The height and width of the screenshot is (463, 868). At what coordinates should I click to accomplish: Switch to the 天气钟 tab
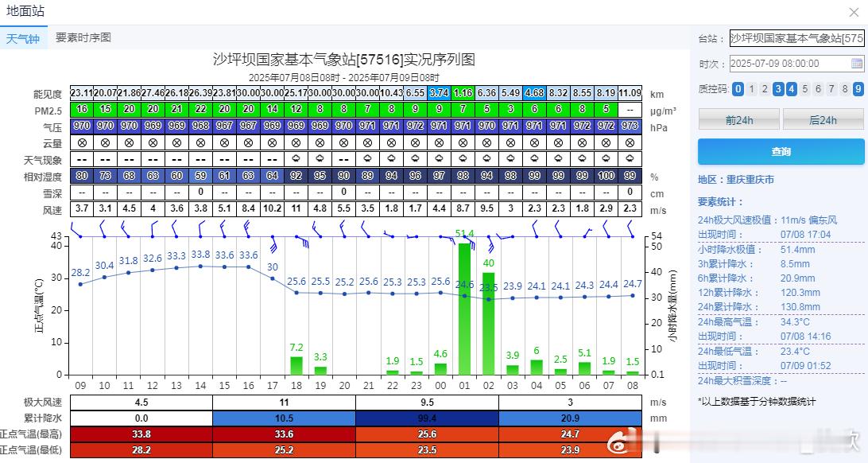click(x=23, y=38)
